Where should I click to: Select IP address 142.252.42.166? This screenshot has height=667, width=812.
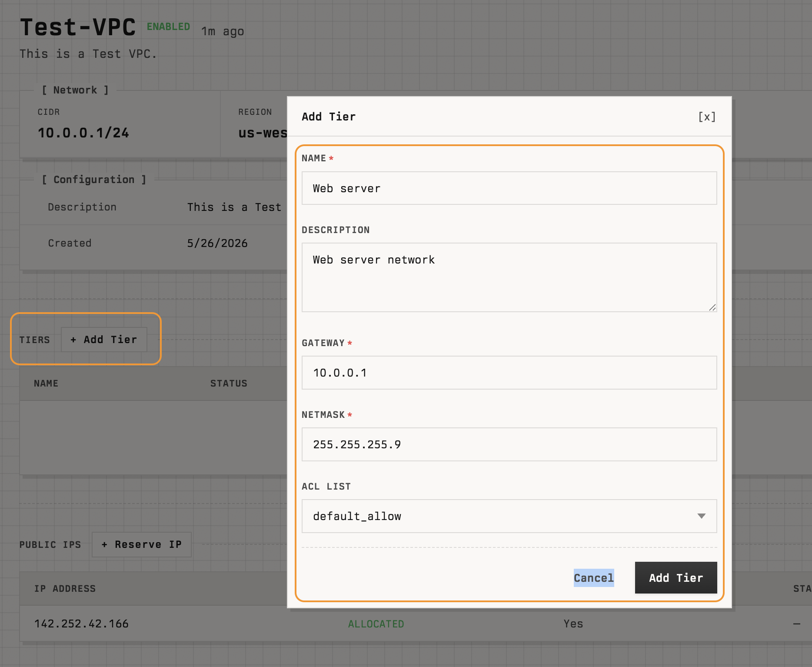tap(81, 624)
